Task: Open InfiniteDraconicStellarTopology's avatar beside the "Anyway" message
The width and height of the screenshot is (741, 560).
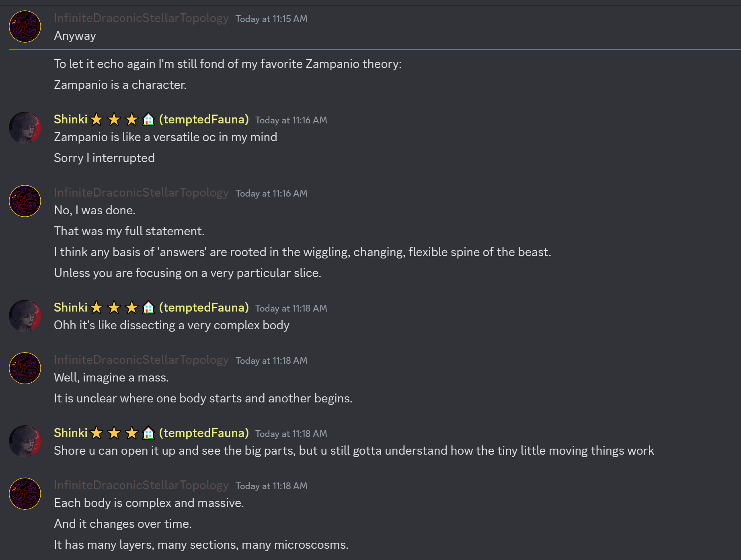Action: pos(25,27)
